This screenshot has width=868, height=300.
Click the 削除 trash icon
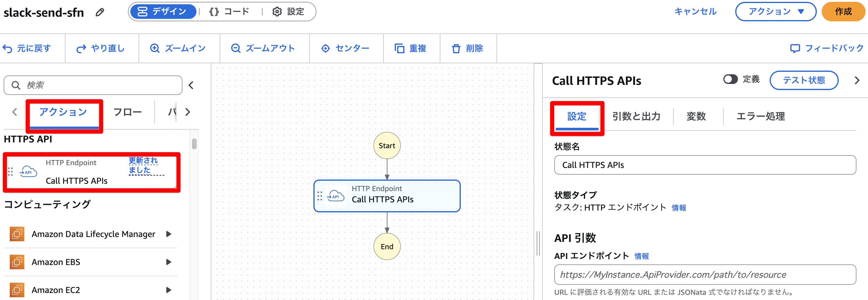point(456,48)
